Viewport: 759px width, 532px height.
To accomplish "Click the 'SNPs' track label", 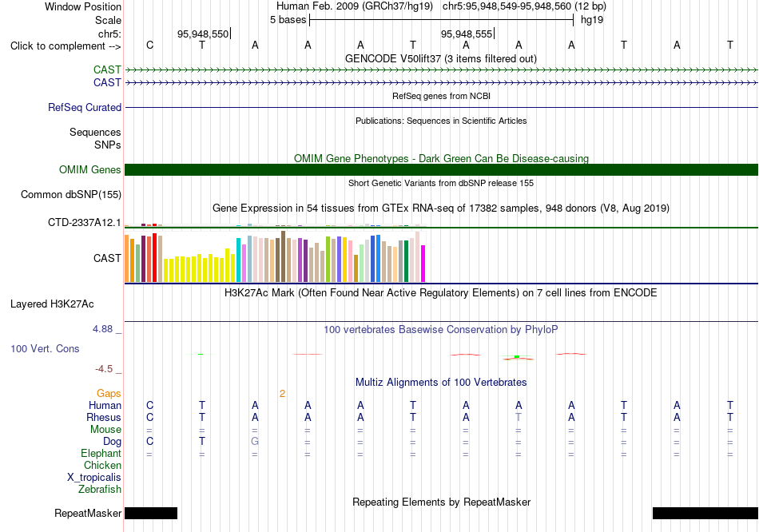I will pyautogui.click(x=108, y=145).
